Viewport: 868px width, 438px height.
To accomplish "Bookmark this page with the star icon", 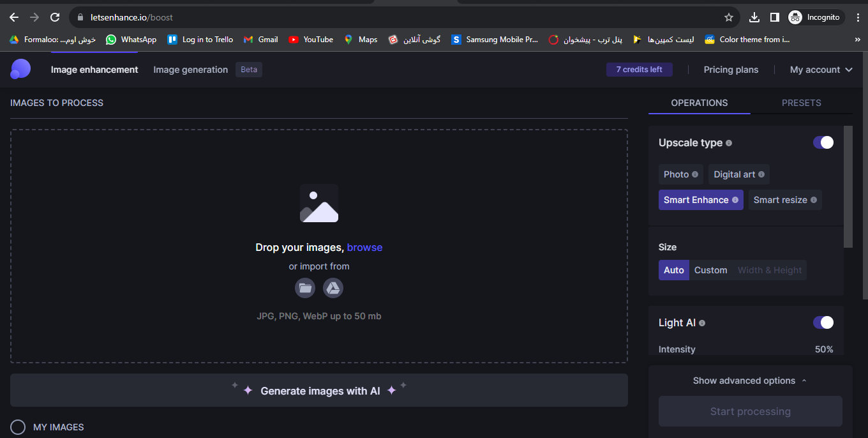I will point(729,17).
